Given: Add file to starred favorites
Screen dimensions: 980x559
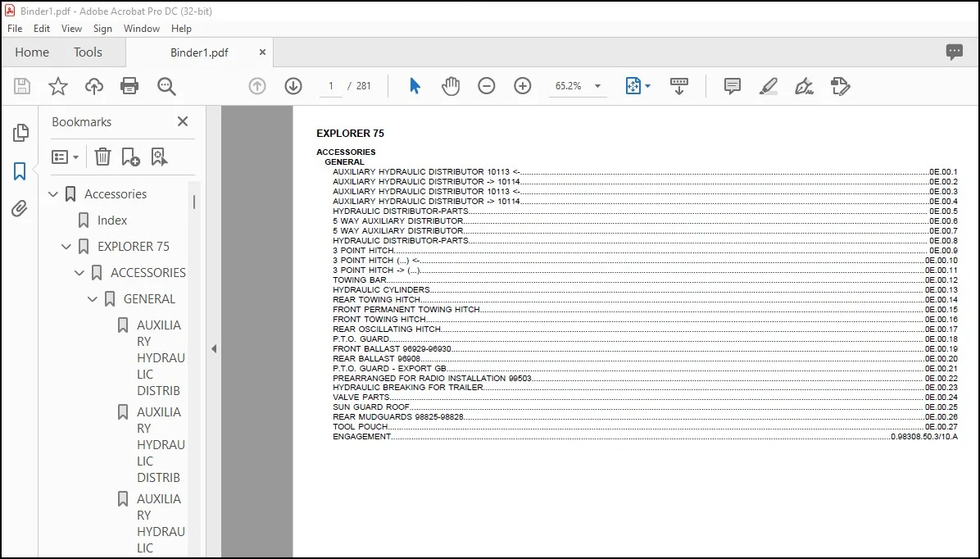Looking at the screenshot, I should tap(58, 86).
